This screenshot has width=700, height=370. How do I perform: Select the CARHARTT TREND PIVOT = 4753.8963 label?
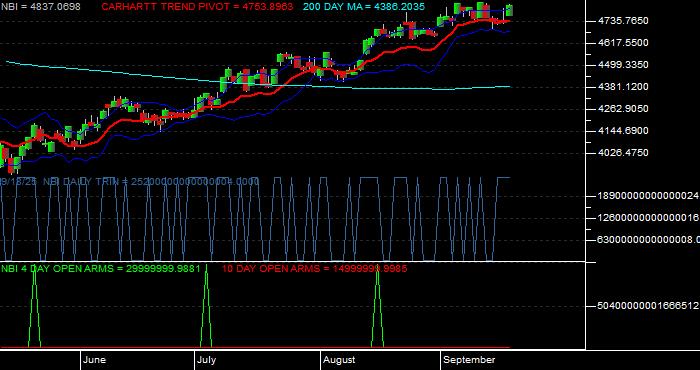click(x=197, y=7)
